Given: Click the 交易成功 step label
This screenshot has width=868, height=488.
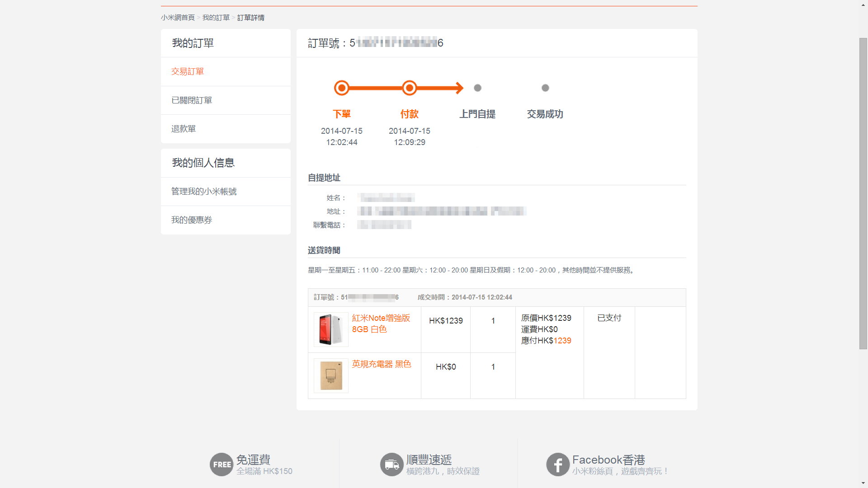Looking at the screenshot, I should pos(545,114).
